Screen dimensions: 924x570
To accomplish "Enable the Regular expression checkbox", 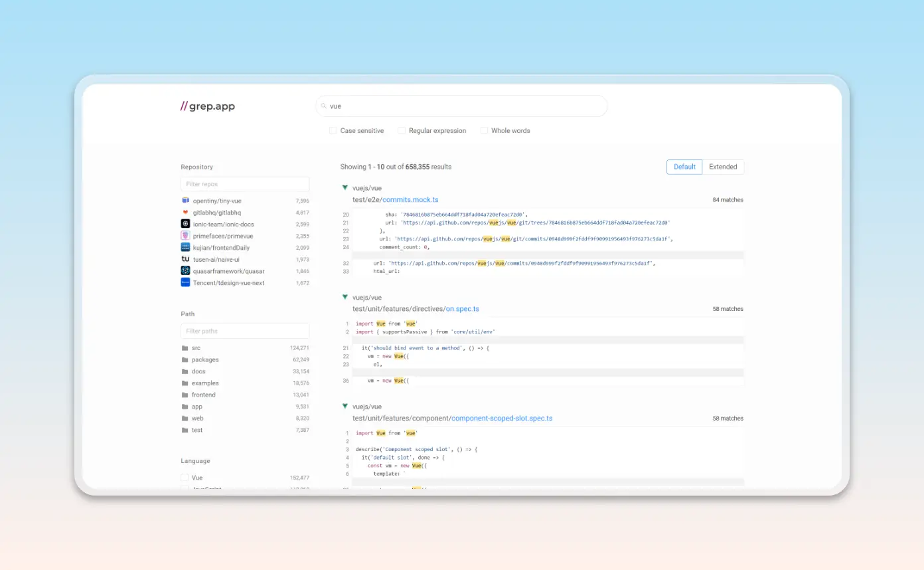I will [402, 131].
